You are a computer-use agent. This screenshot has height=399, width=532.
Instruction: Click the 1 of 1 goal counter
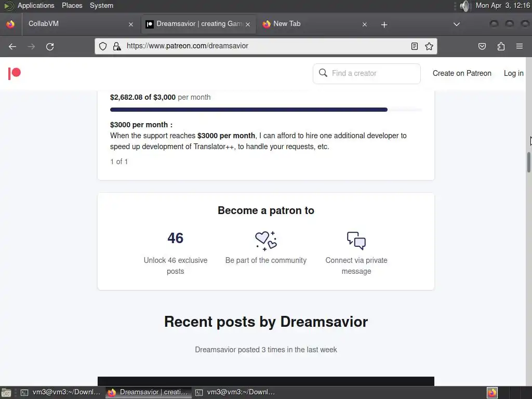click(119, 162)
